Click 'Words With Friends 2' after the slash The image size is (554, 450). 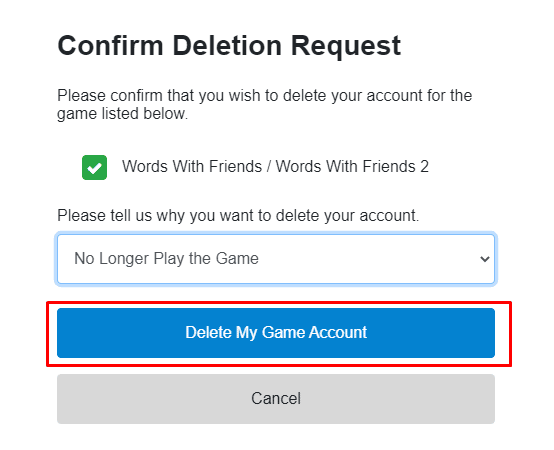pos(352,166)
